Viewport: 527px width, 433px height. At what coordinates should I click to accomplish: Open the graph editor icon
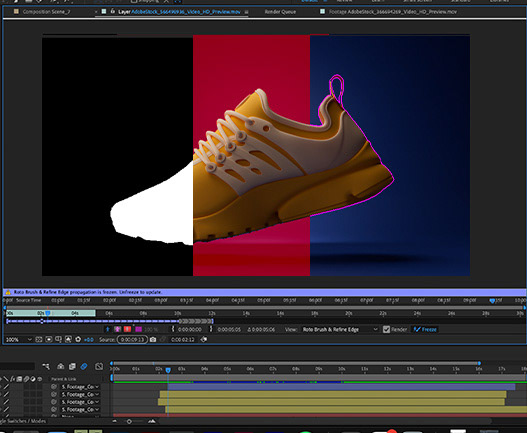[x=99, y=366]
